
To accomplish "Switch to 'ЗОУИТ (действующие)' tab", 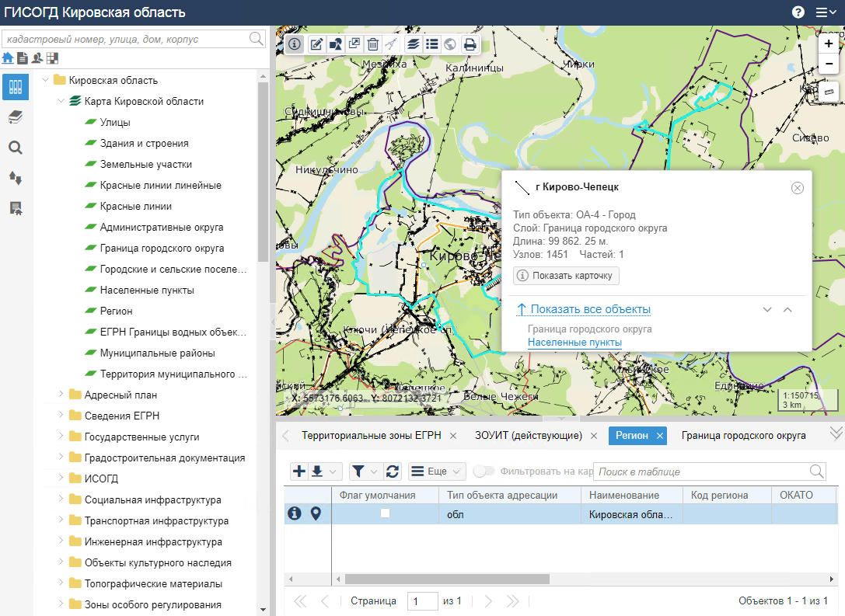I will pyautogui.click(x=528, y=436).
